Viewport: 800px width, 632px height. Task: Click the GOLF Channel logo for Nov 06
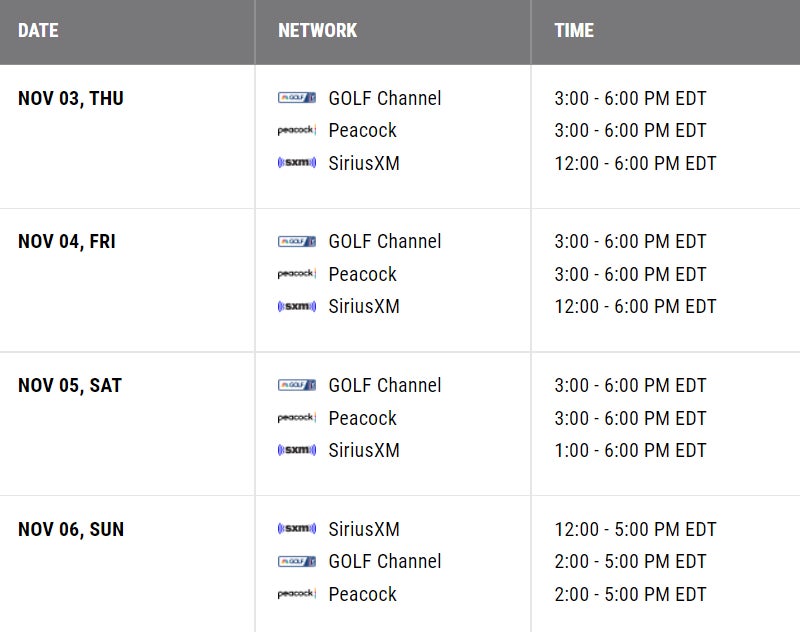[297, 561]
